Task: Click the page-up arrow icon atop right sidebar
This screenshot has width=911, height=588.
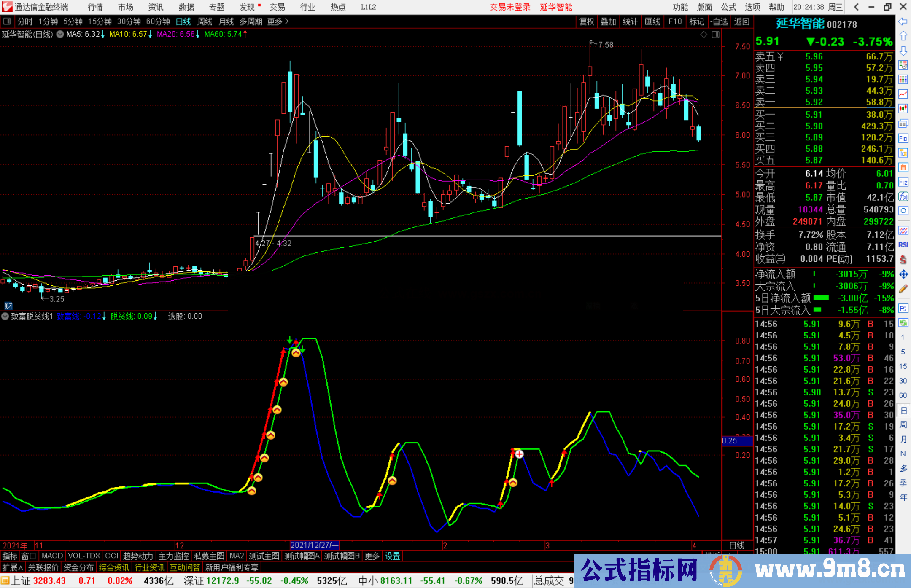Action: point(903,36)
